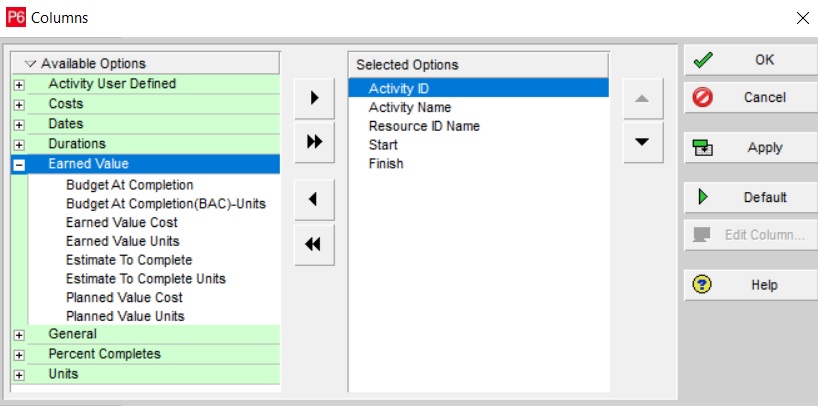818x406 pixels.
Task: Click the P6 application icon in title bar
Action: (x=16, y=18)
